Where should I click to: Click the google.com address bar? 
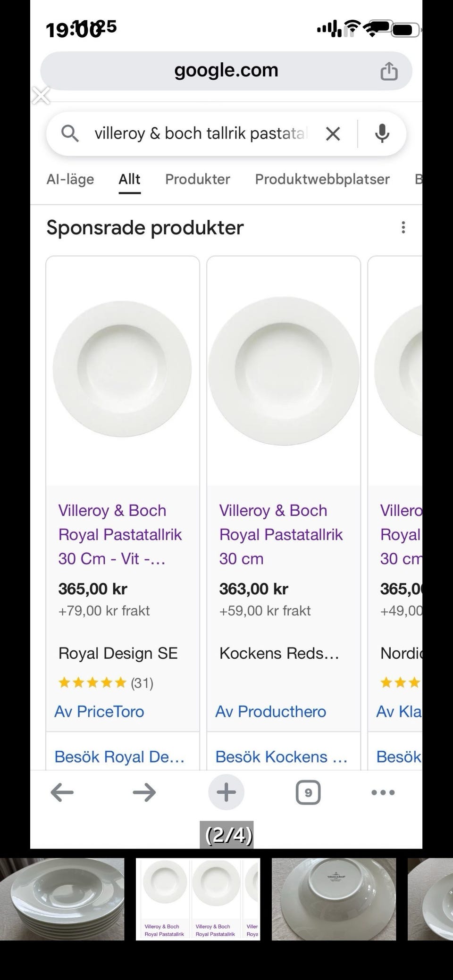tap(226, 70)
